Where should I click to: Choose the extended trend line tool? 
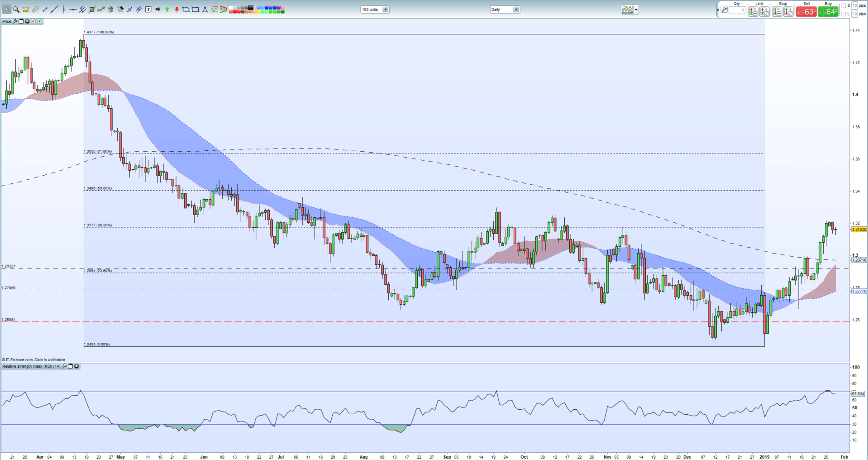click(x=54, y=10)
